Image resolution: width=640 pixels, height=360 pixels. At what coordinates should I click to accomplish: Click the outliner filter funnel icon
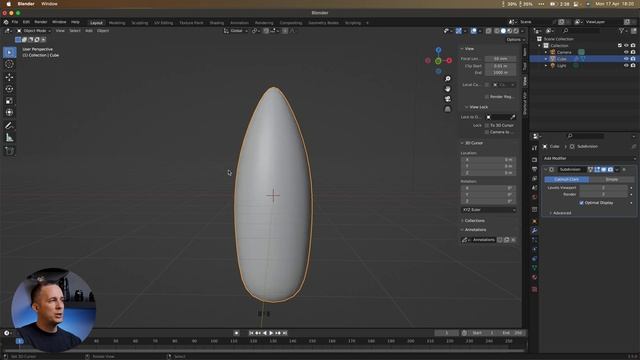click(622, 31)
